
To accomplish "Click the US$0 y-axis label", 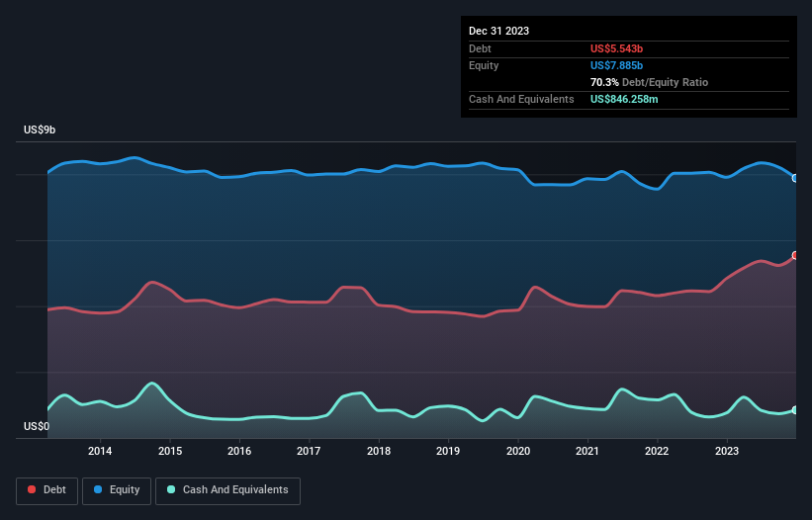I will 37,427.
